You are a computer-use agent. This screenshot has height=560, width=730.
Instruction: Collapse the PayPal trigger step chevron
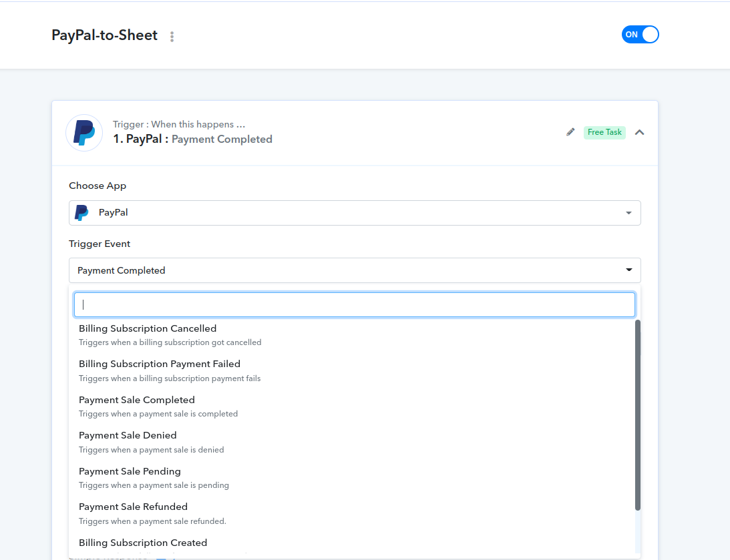tap(640, 132)
